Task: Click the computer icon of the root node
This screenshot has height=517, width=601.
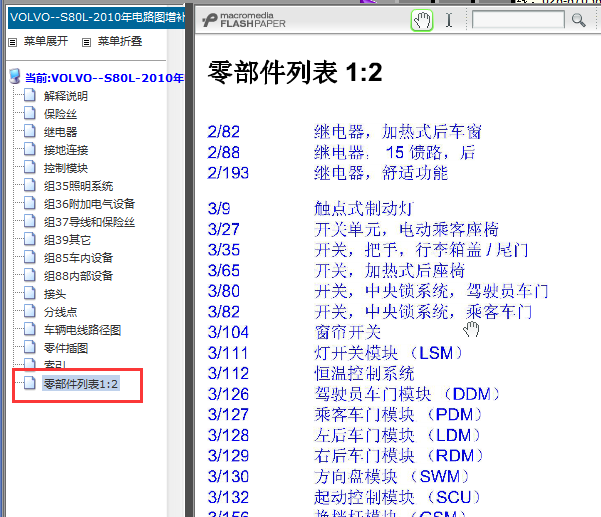Action: pyautogui.click(x=15, y=76)
